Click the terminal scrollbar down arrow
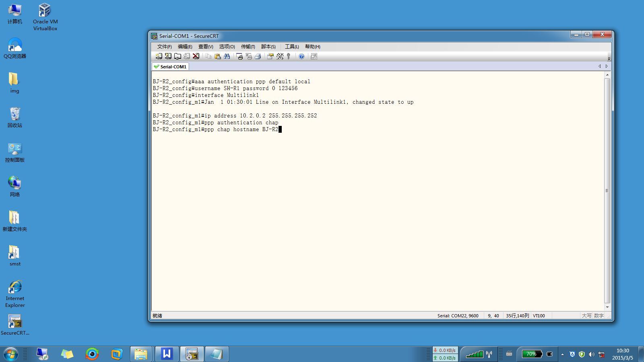The width and height of the screenshot is (644, 362). [x=607, y=307]
